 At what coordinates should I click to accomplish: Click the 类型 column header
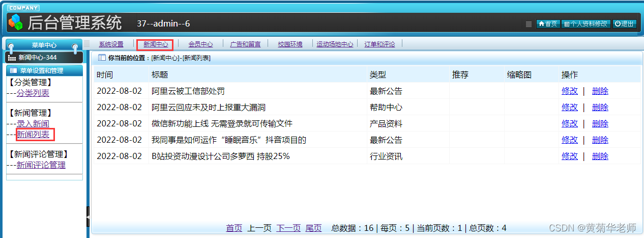tap(378, 75)
